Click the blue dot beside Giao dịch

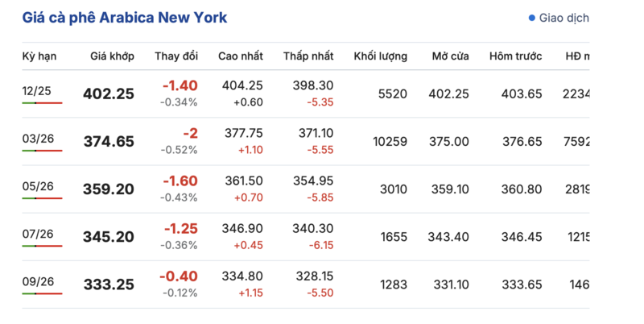[x=531, y=18]
